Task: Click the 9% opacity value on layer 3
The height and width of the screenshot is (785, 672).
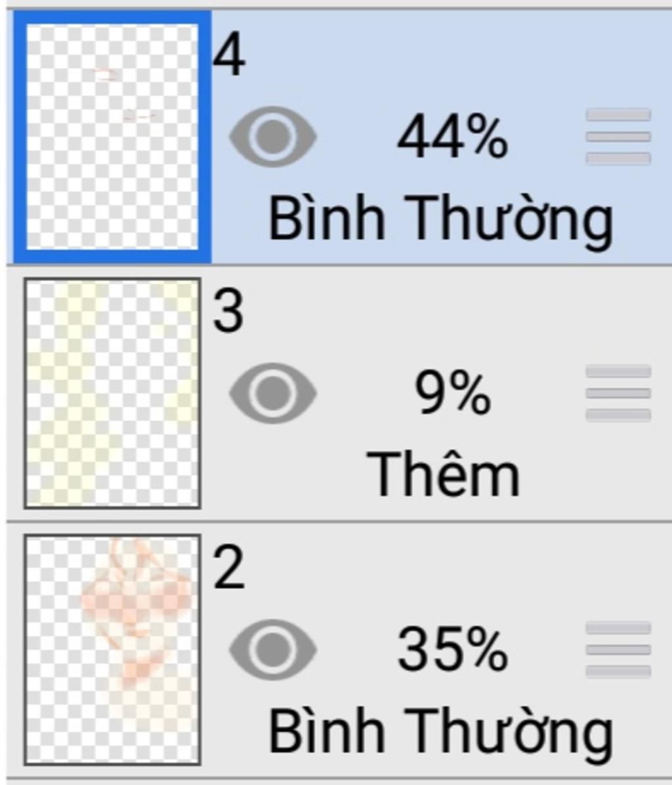Action: (x=452, y=394)
